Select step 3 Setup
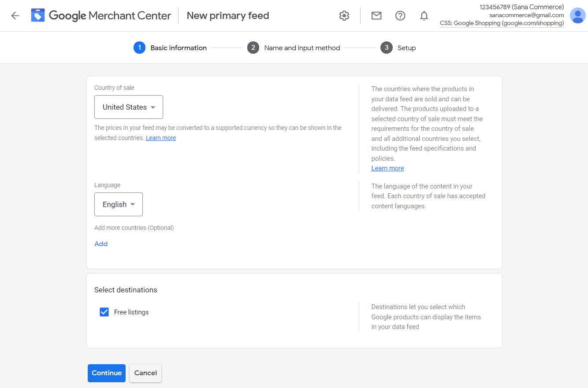The height and width of the screenshot is (388, 588). click(x=398, y=48)
